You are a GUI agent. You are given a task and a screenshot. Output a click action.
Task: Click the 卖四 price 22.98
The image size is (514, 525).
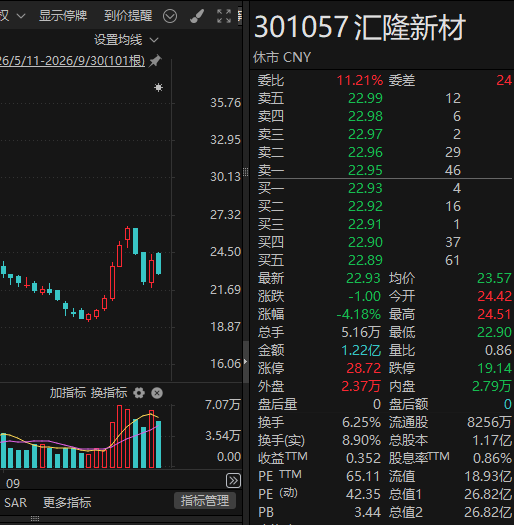pyautogui.click(x=365, y=117)
